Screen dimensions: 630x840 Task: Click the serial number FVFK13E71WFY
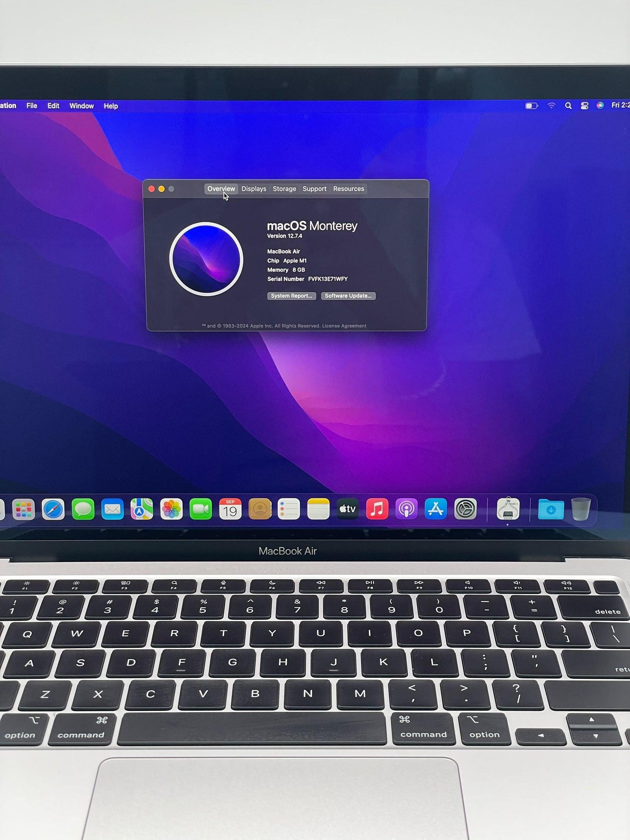click(328, 279)
